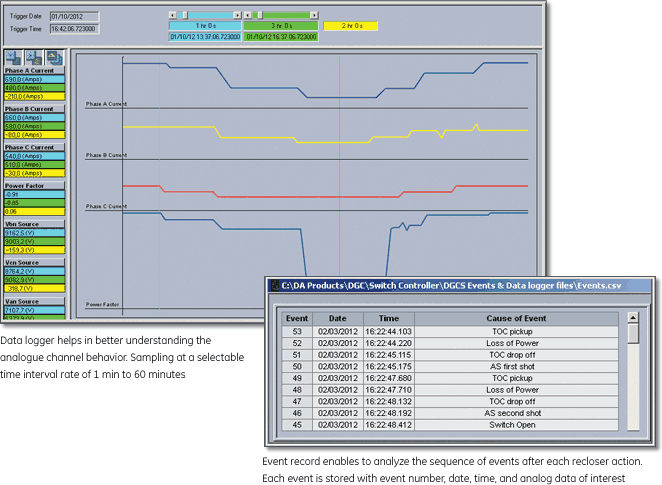Image resolution: width=662 pixels, height=485 pixels.
Task: Click the cyan slider thumb handle
Action: pos(184,15)
